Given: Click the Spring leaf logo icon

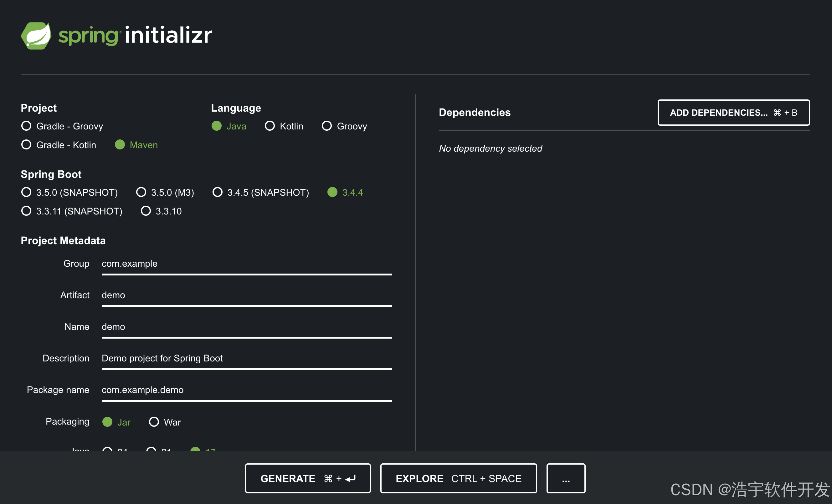Looking at the screenshot, I should pyautogui.click(x=36, y=36).
